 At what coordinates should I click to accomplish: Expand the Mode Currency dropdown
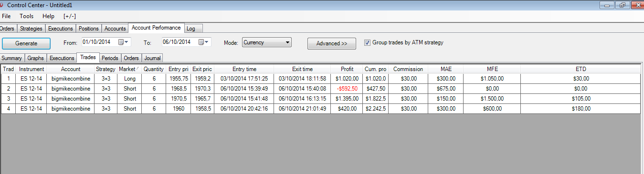[x=287, y=42]
